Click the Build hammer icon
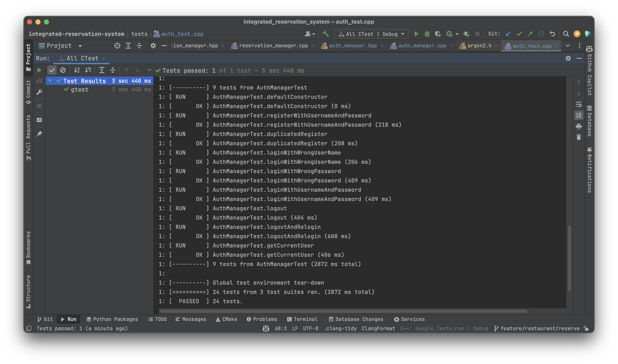Viewport: 618px width, 364px height. (x=325, y=34)
